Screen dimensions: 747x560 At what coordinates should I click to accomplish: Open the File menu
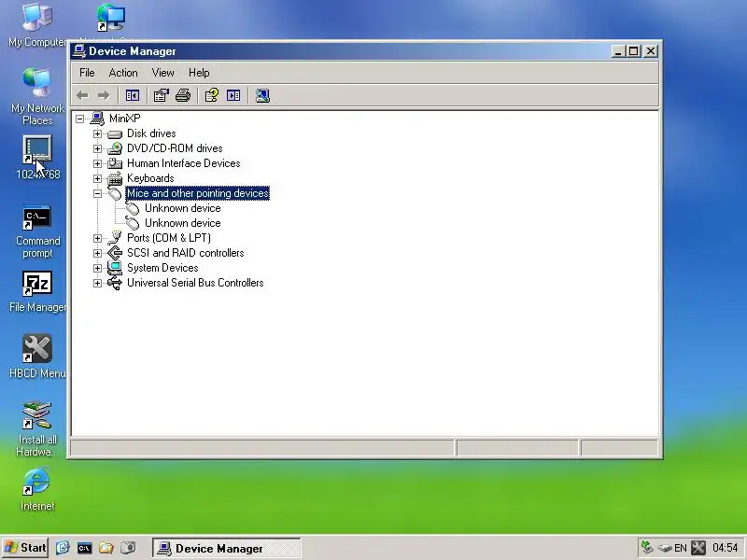(x=87, y=73)
